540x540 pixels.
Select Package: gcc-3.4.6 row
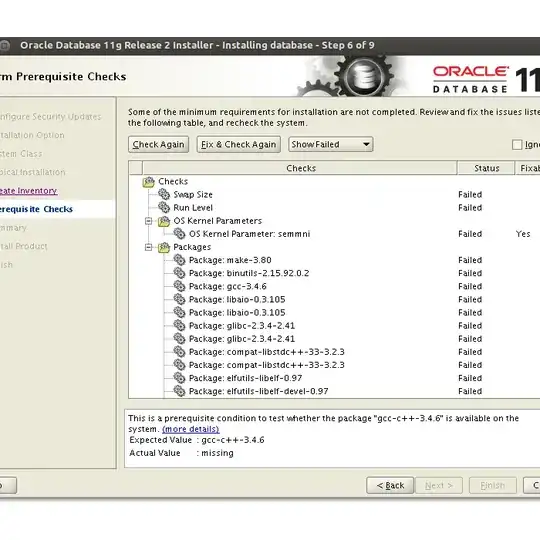228,286
